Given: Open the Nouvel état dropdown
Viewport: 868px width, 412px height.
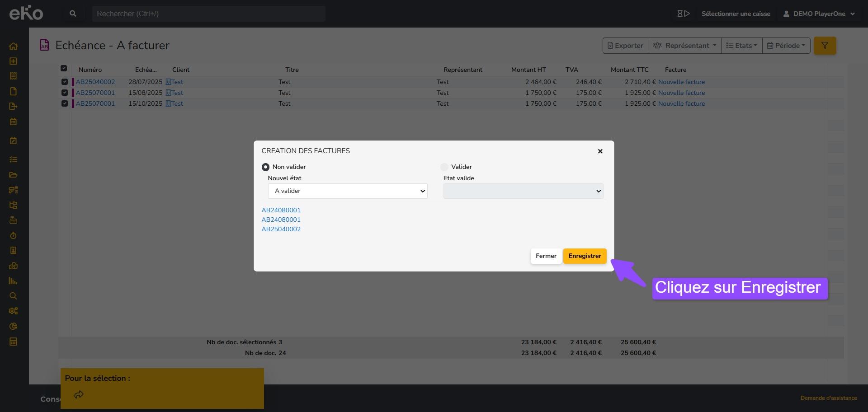Looking at the screenshot, I should [x=347, y=191].
